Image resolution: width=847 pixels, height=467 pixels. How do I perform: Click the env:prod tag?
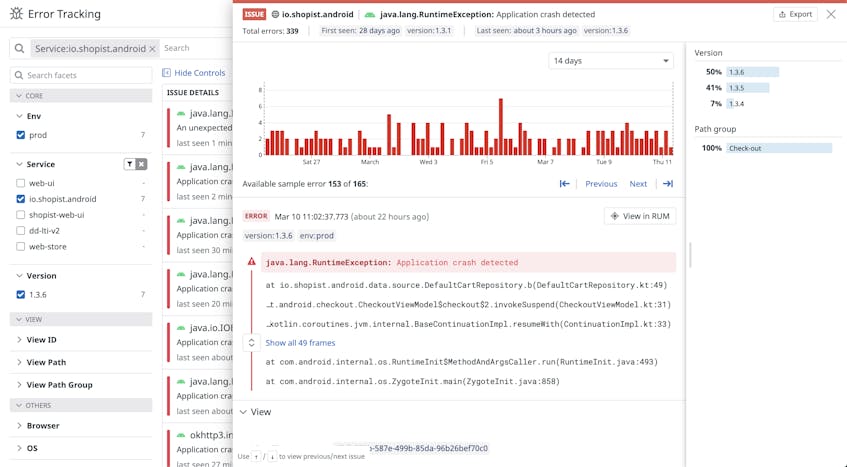317,236
